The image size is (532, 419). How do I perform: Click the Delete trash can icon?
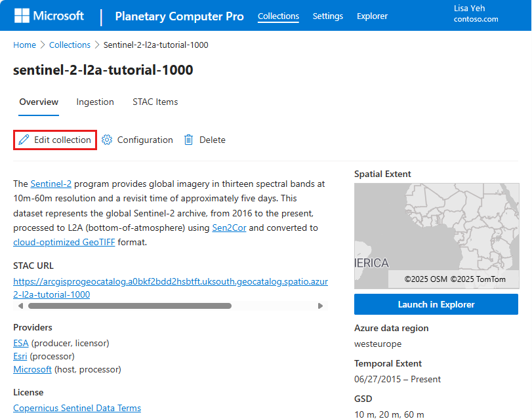[x=189, y=140]
